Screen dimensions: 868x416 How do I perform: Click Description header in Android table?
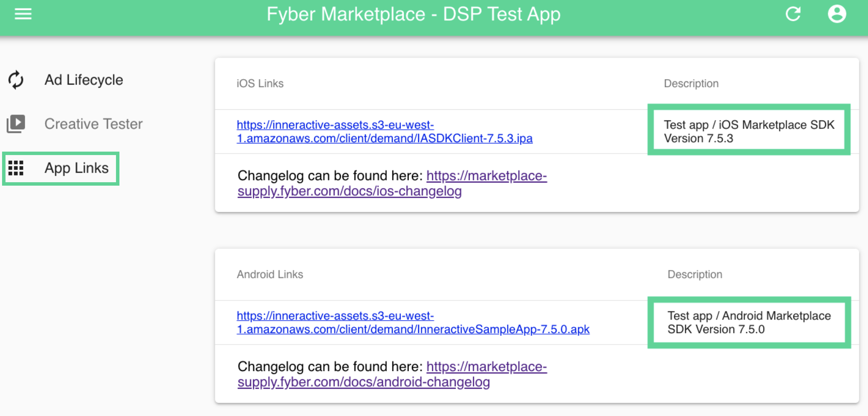click(695, 274)
